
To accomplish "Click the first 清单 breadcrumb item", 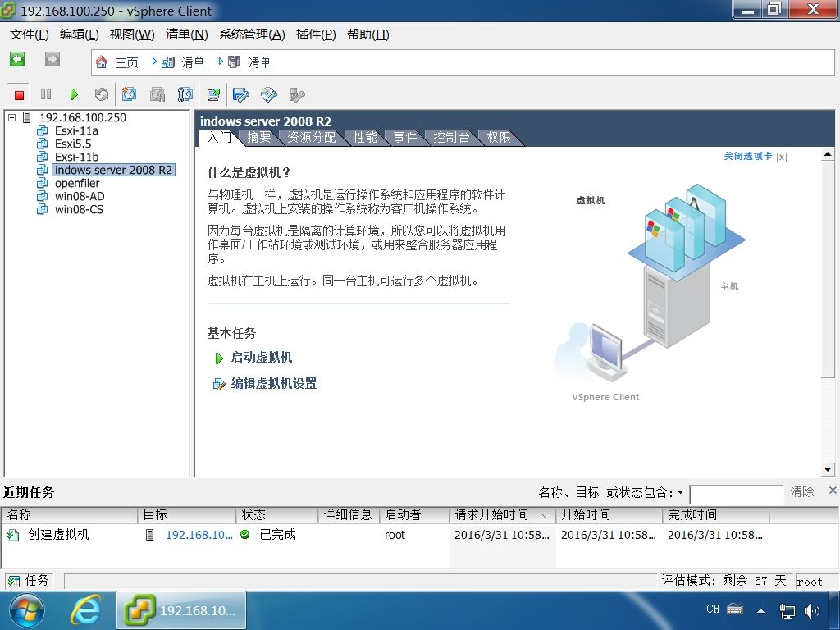I will tap(183, 62).
